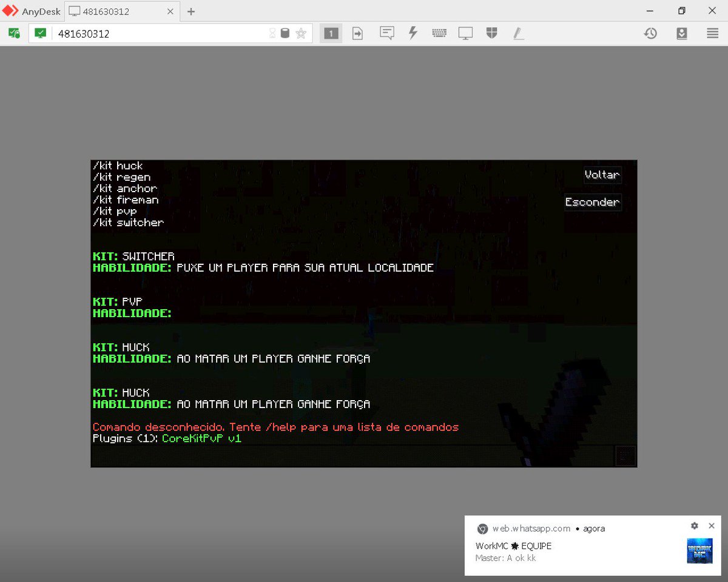
Task: Open session history clock icon
Action: click(650, 33)
